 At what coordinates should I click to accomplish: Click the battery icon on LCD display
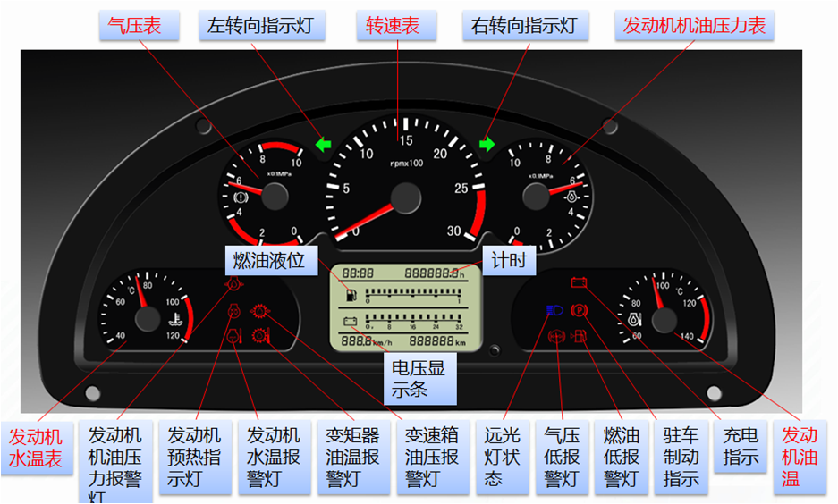(x=350, y=323)
